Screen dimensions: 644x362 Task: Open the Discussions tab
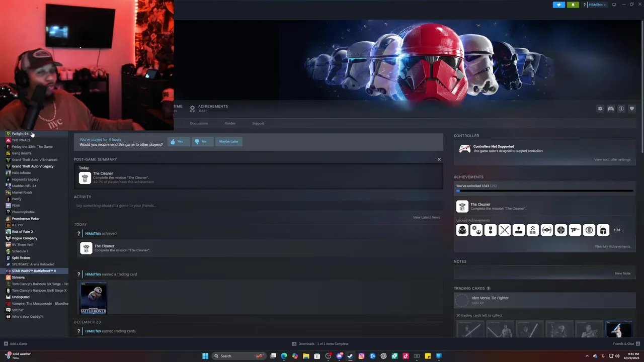point(199,123)
